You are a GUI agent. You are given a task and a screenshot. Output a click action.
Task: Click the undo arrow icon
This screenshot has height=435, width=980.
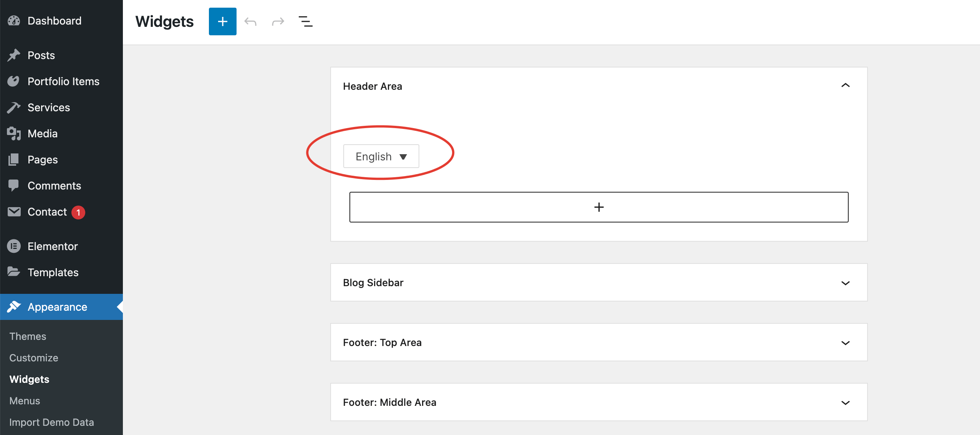pos(250,21)
